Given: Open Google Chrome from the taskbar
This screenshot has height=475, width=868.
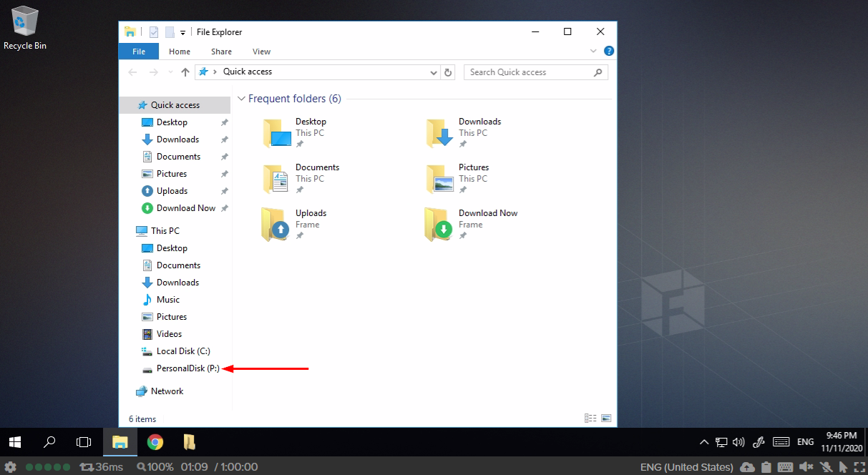Looking at the screenshot, I should coord(155,442).
